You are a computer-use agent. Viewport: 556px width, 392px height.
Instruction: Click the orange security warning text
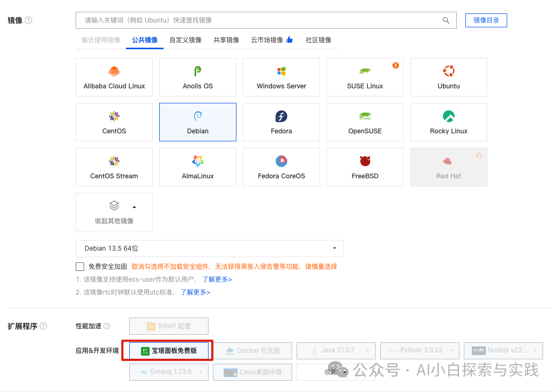coord(234,267)
